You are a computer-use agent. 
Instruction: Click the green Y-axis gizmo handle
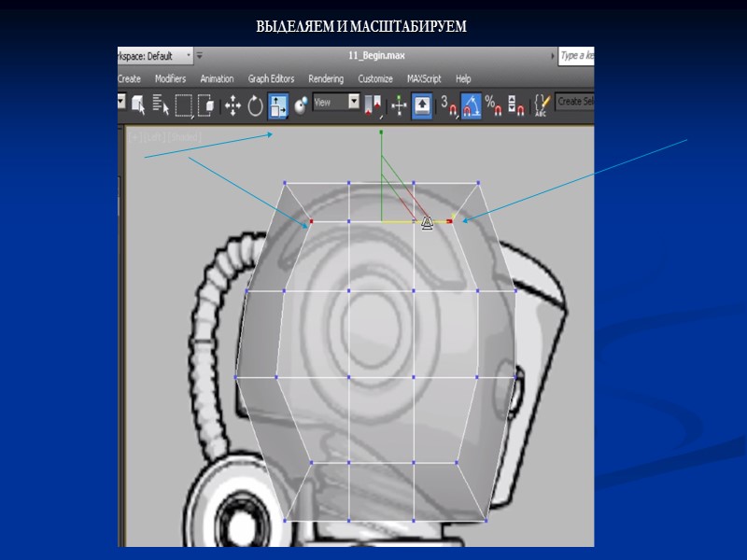(x=381, y=132)
